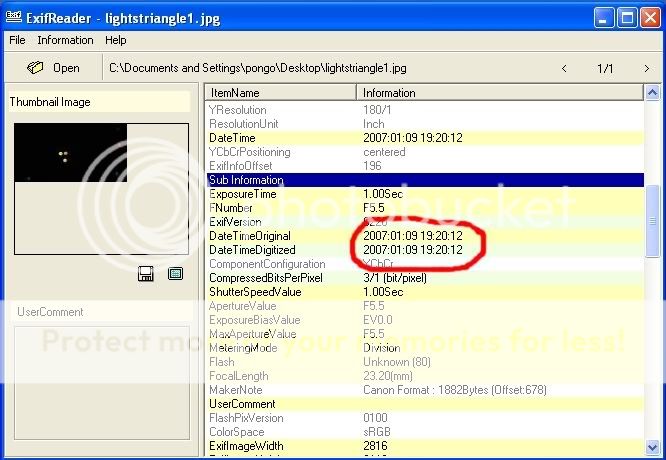Go to next image with right arrow
This screenshot has height=460, width=666.
point(646,68)
